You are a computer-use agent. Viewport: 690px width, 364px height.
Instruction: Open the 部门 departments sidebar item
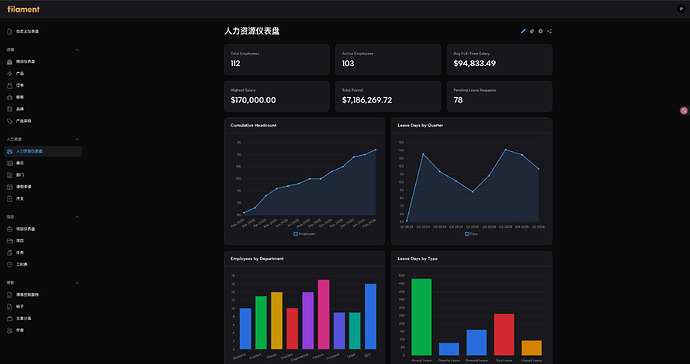43,175
